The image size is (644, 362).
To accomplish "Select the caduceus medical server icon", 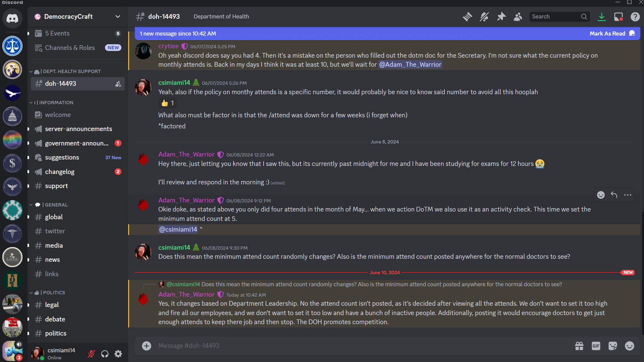I will pyautogui.click(x=12, y=234).
